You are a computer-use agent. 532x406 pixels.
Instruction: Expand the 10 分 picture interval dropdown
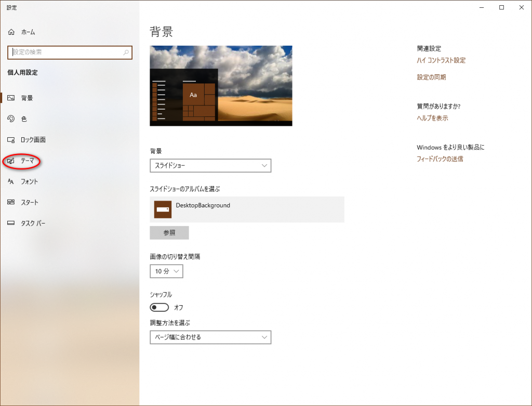pos(166,271)
